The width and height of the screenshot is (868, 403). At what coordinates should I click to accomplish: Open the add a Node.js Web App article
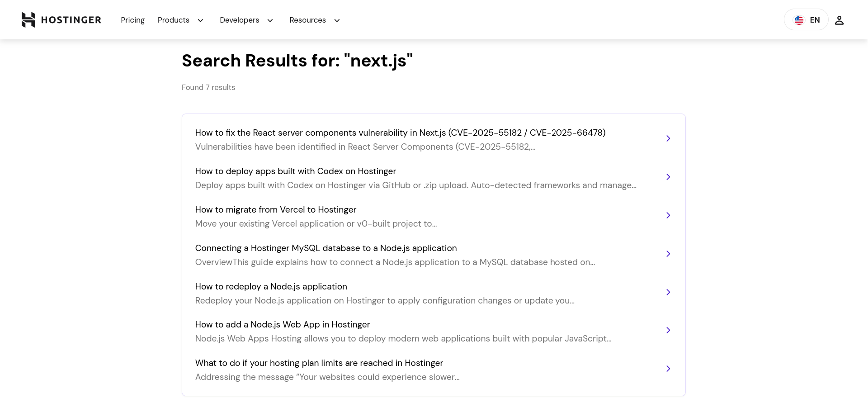click(283, 325)
